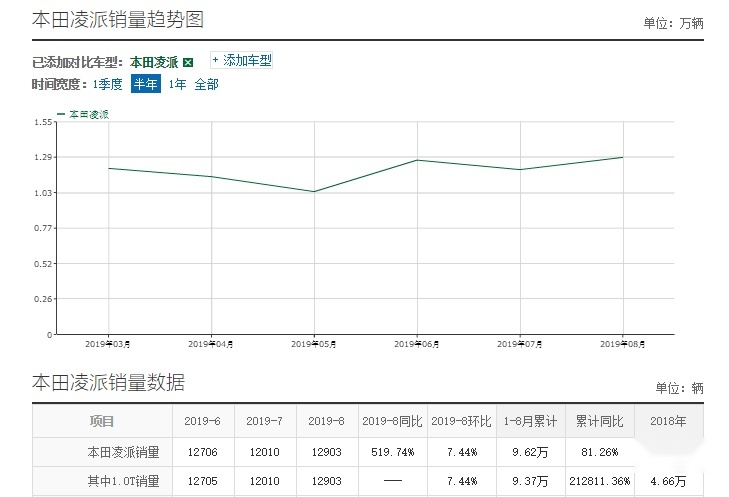Click the 本田凌派 compared model link

tap(154, 62)
